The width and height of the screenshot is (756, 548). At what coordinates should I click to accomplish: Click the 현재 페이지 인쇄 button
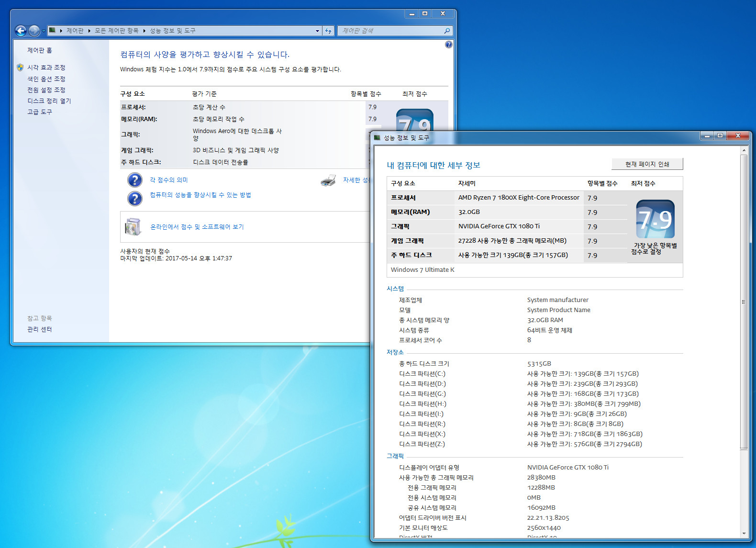pos(647,164)
